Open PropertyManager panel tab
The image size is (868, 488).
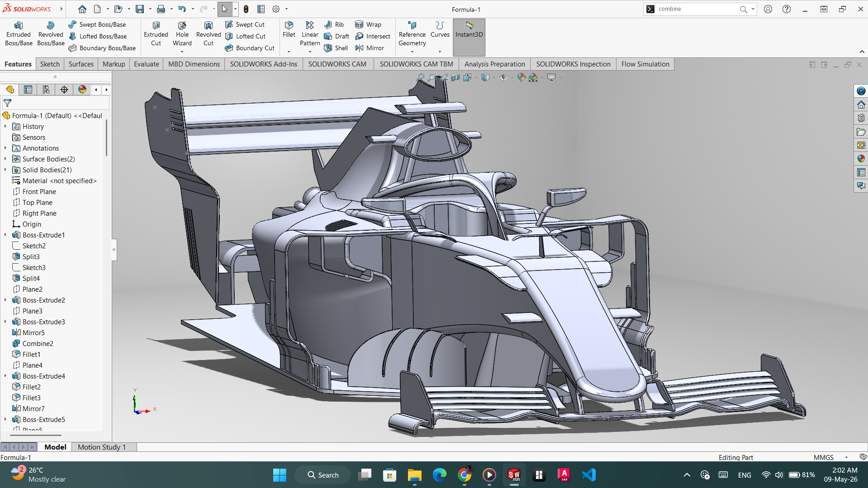[28, 90]
